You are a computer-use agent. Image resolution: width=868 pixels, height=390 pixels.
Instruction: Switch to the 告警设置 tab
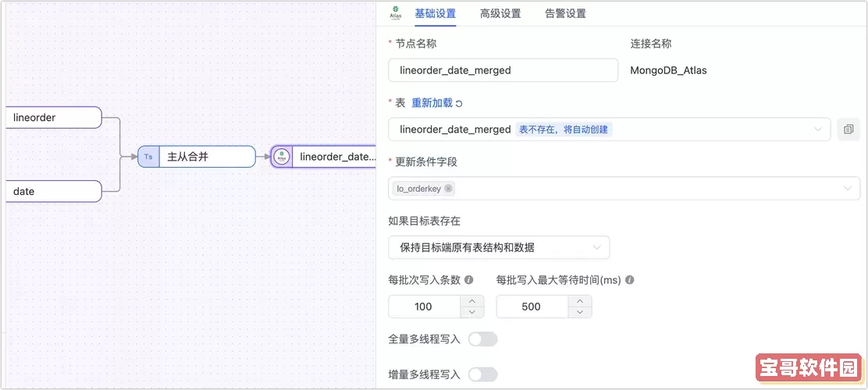tap(565, 14)
